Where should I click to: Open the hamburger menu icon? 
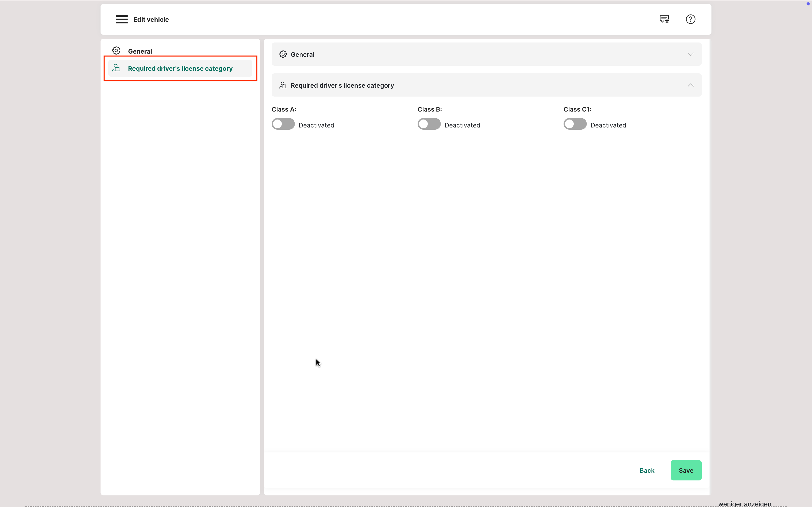pyautogui.click(x=122, y=20)
